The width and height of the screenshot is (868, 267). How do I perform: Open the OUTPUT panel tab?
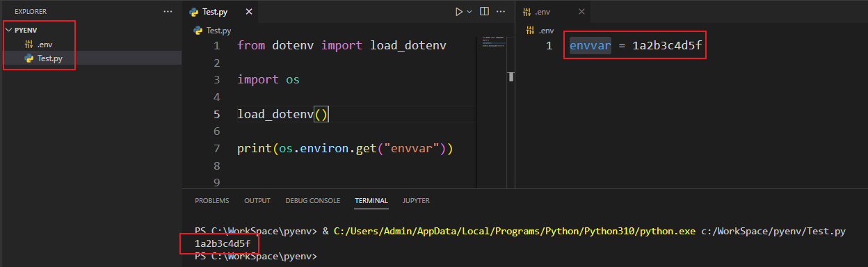[x=257, y=201]
